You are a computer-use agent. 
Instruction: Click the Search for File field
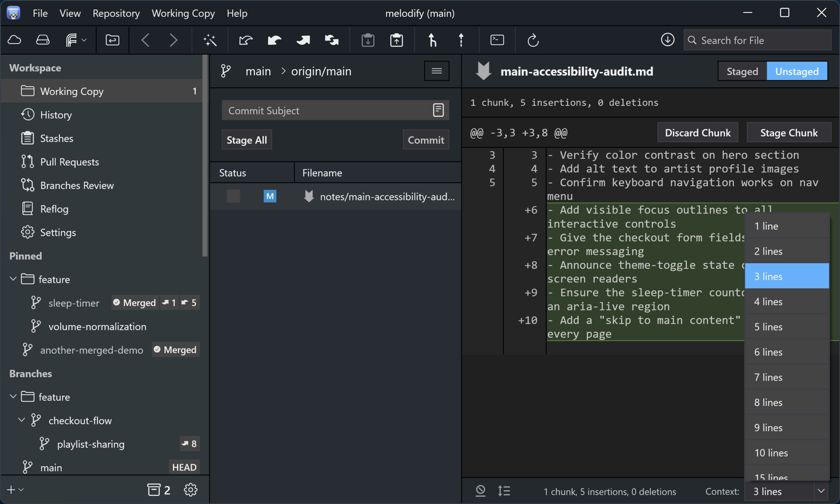click(757, 40)
